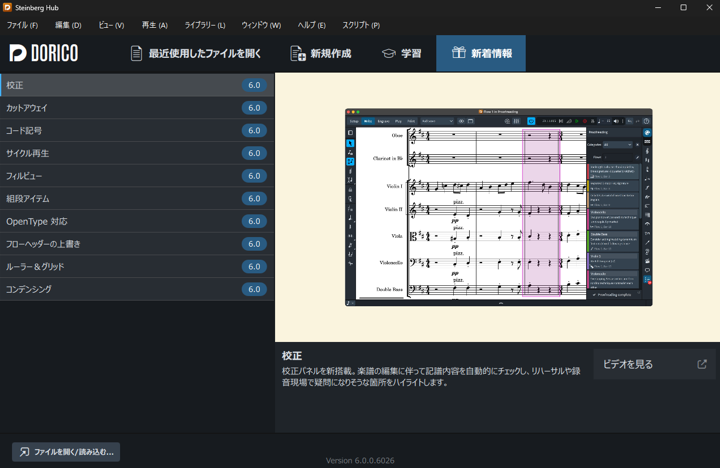Select サイクル再生 feature row
This screenshot has width=720, height=468.
coord(137,153)
